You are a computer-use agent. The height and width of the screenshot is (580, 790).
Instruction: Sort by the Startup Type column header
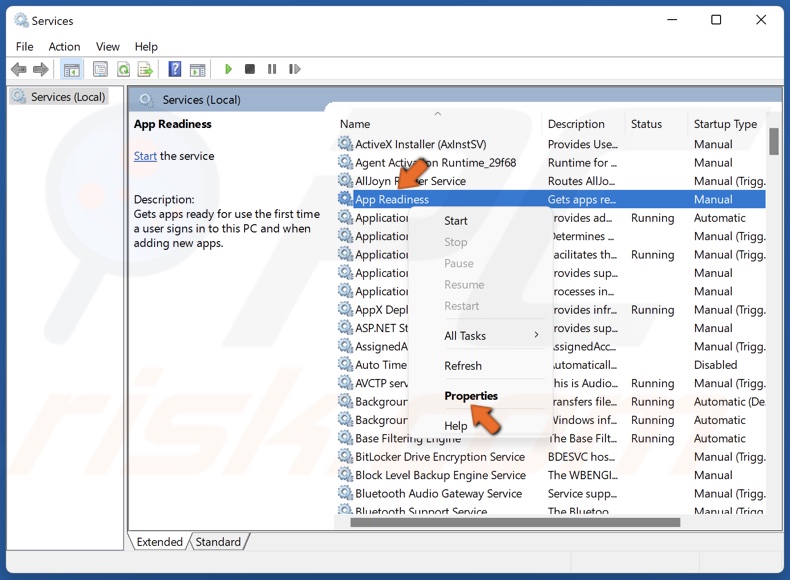click(725, 124)
